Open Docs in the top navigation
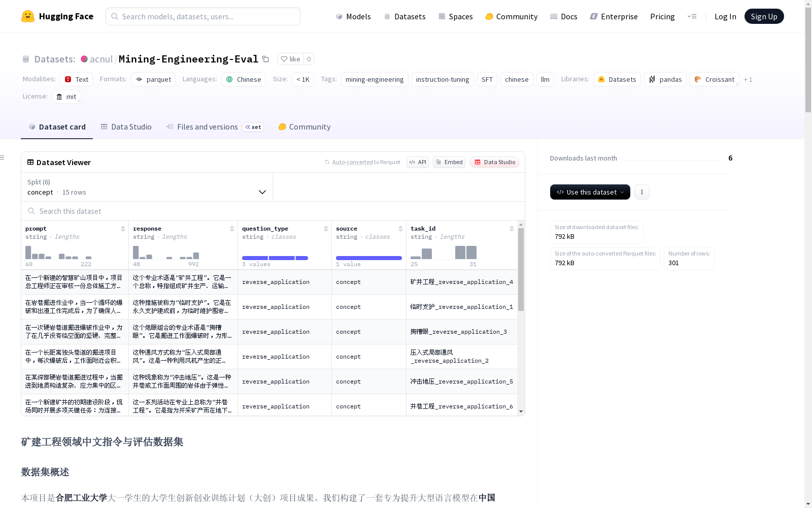The image size is (812, 508). click(x=564, y=16)
